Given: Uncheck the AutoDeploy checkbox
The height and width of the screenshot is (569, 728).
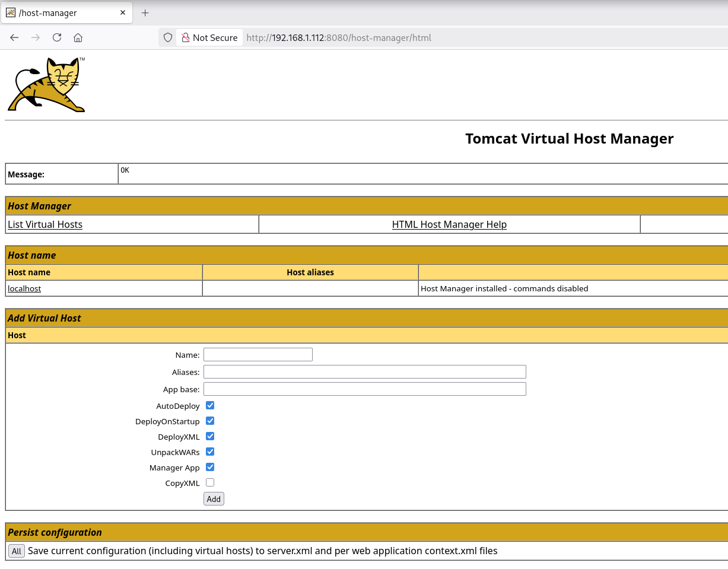Looking at the screenshot, I should (210, 405).
